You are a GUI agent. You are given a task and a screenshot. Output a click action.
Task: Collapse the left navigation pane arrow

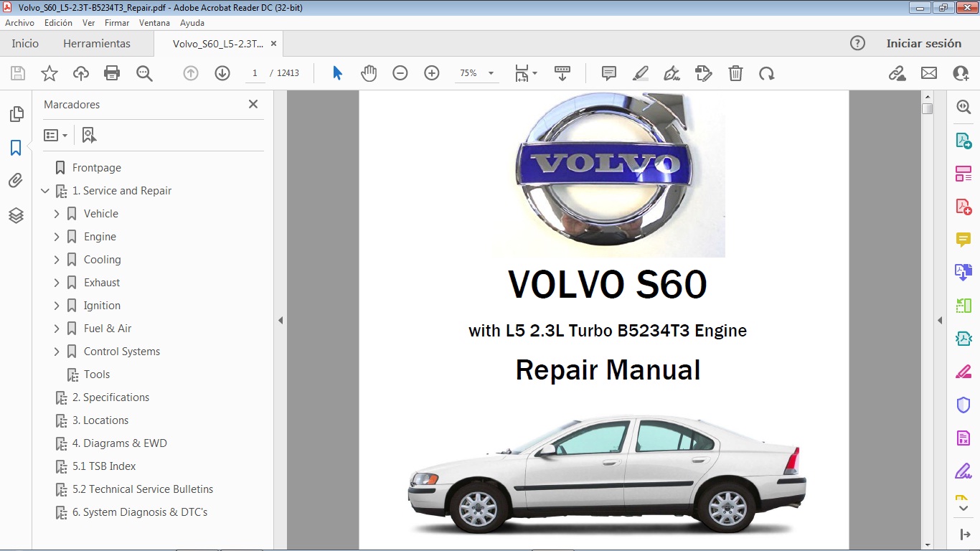pyautogui.click(x=281, y=321)
